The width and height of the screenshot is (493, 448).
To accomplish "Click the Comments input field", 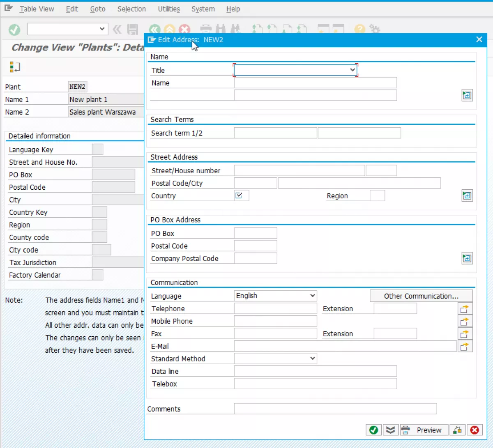I will (x=335, y=409).
